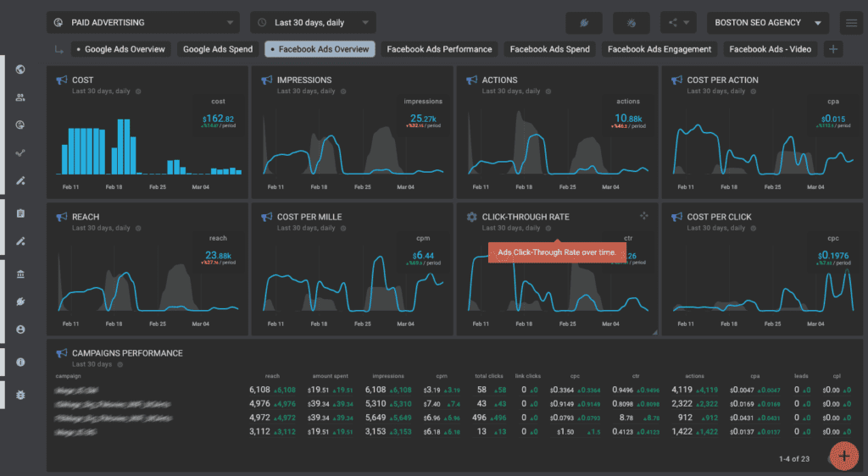Open the globe icon in left sidebar
868x476 pixels.
pyautogui.click(x=20, y=69)
